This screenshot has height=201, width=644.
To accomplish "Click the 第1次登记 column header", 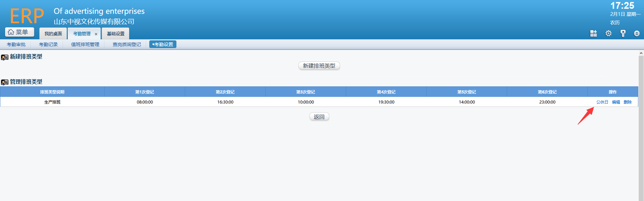I will coord(145,92).
